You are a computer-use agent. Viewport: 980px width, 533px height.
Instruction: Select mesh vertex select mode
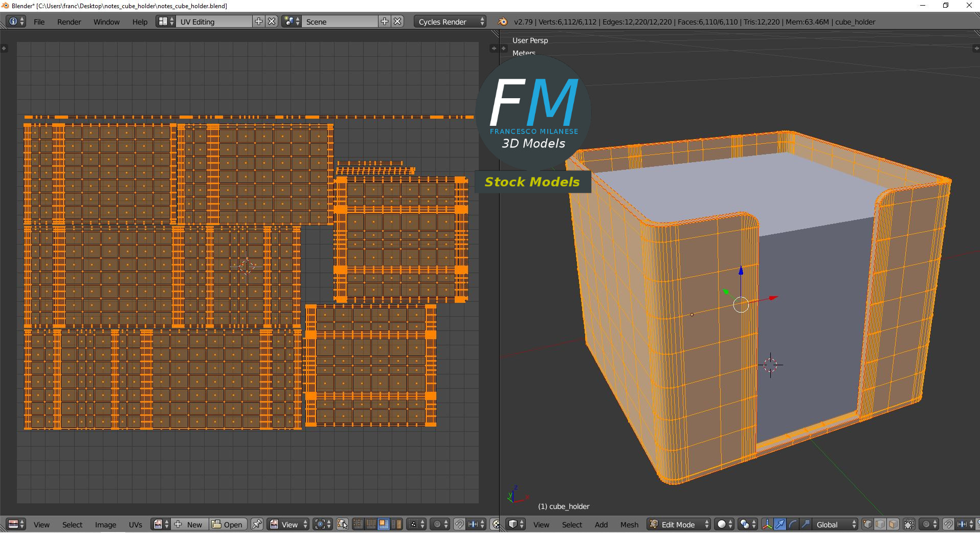click(867, 524)
